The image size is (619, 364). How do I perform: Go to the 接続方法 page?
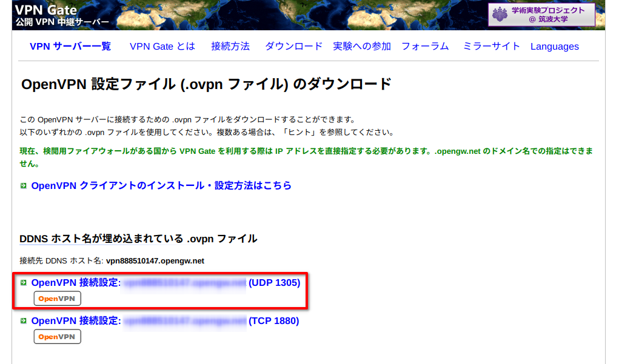point(230,47)
